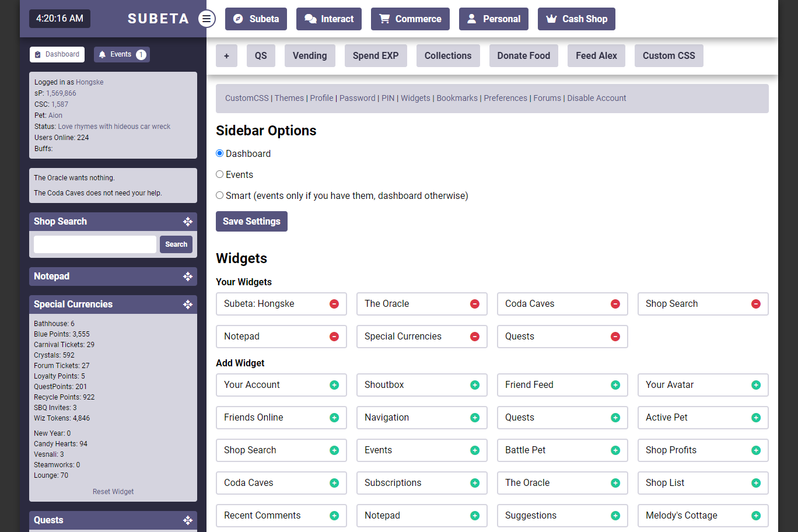The image size is (798, 532).
Task: Click the Reset Widget link under Special Currencies
Action: [x=113, y=492]
